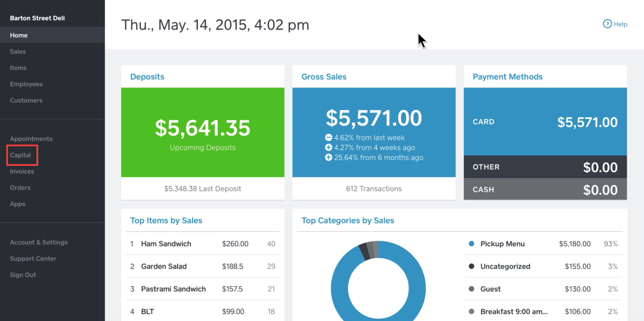Click the Pickup Menu category name
Screen dimensions: 644x321
502,244
